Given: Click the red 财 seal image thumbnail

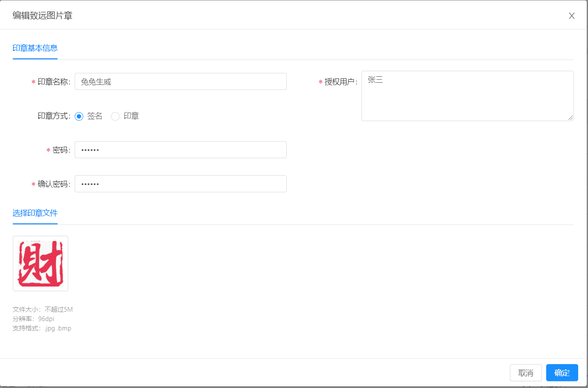Looking at the screenshot, I should pyautogui.click(x=41, y=263).
